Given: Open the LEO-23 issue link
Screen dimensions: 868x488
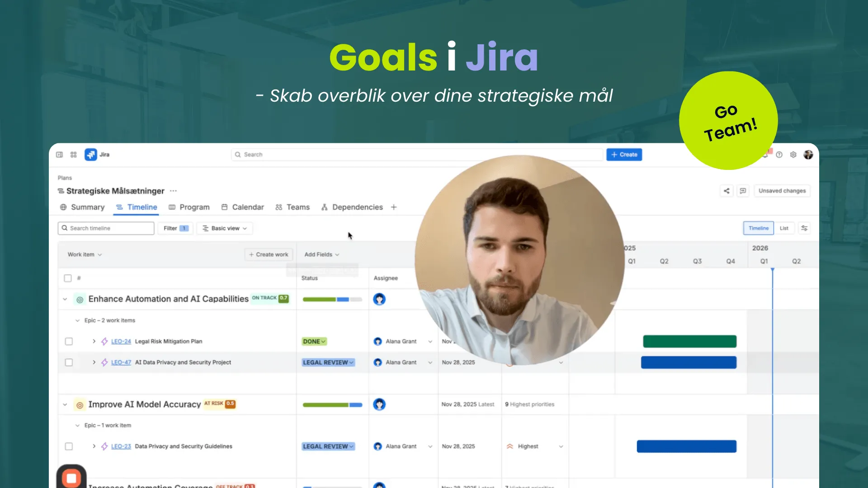Looking at the screenshot, I should click(121, 446).
